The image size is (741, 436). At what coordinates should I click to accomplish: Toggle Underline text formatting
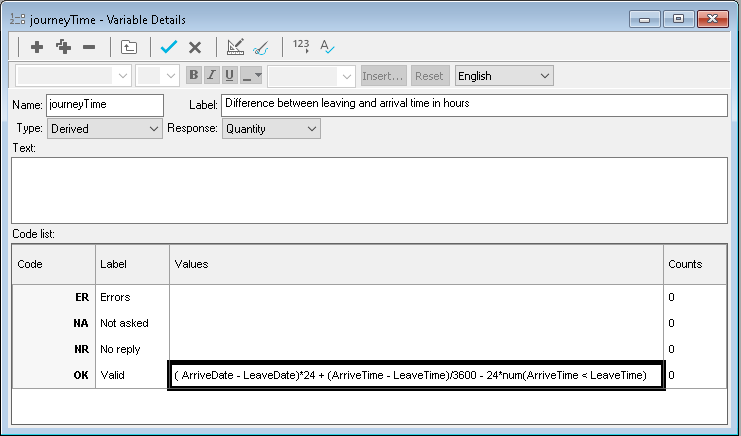point(229,76)
